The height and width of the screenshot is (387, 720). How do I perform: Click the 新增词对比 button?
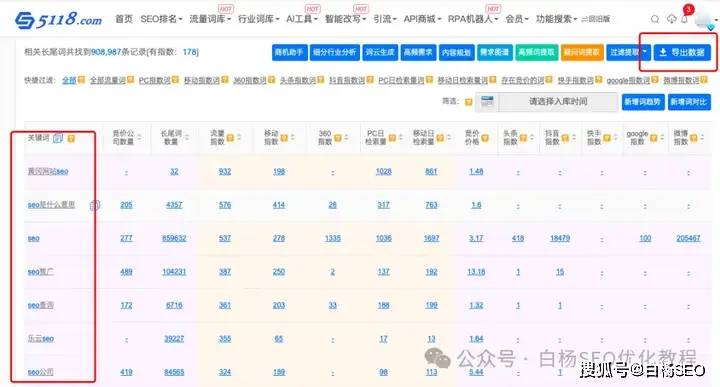tap(689, 102)
